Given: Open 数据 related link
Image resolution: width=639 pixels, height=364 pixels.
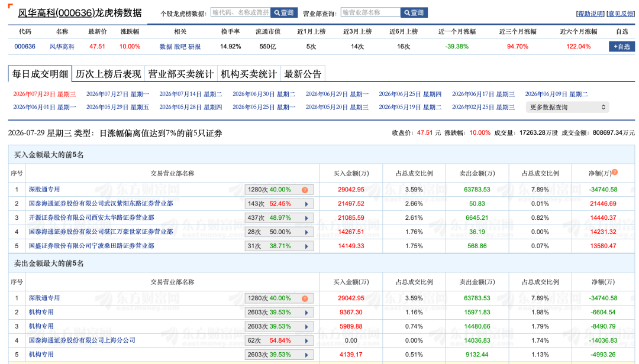Looking at the screenshot, I should (x=166, y=47).
